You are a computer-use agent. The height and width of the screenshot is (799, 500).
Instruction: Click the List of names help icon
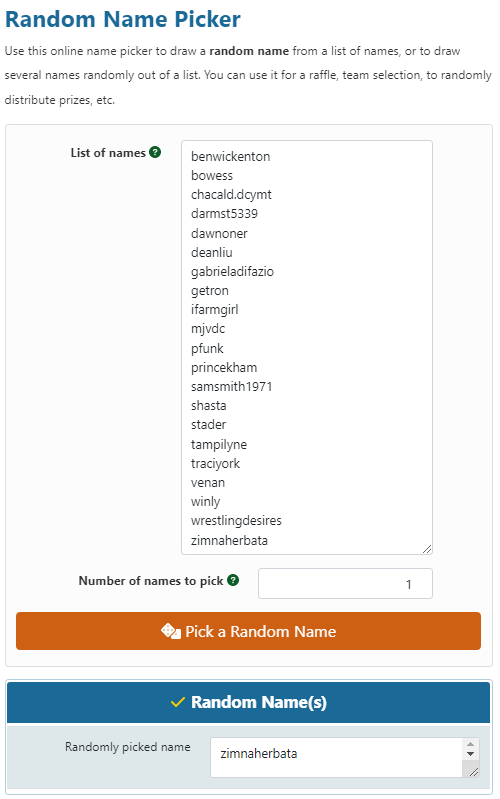click(155, 152)
